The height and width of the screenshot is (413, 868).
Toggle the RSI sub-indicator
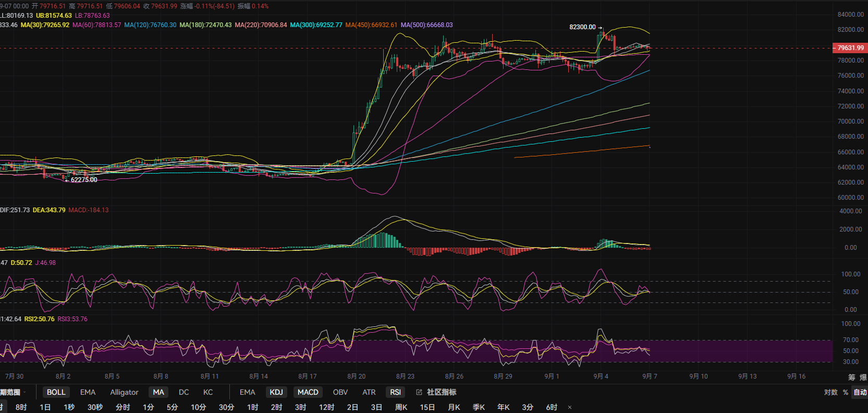point(396,392)
